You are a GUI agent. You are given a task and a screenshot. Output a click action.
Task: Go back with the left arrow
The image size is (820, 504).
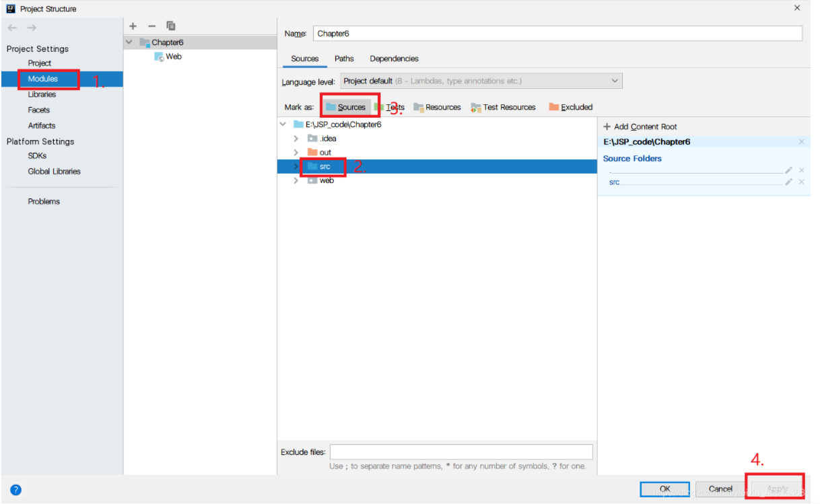[x=12, y=28]
